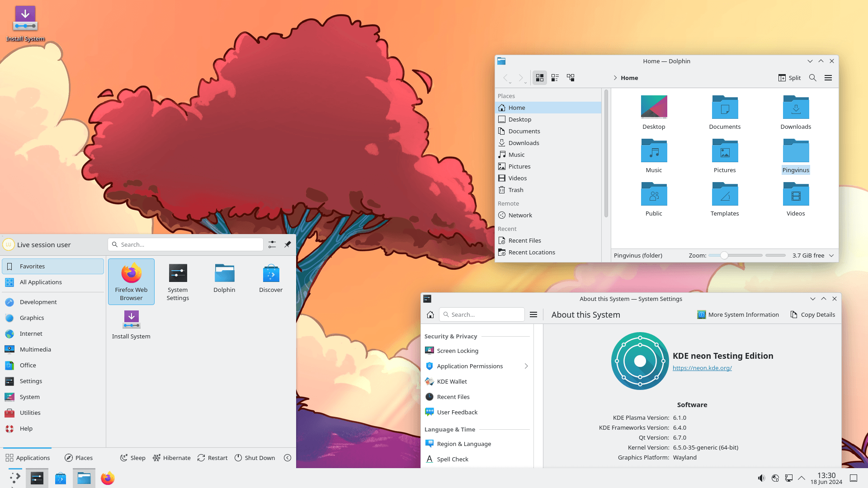Open Recent Files in System Settings

pyautogui.click(x=453, y=396)
